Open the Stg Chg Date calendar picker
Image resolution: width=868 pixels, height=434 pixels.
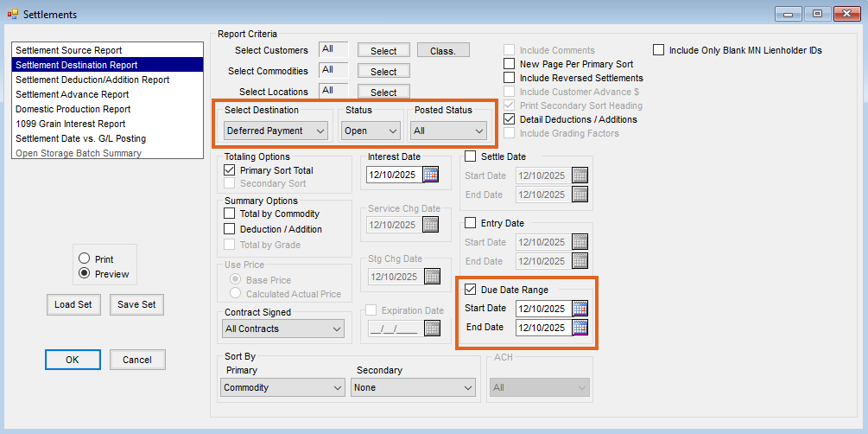[432, 276]
